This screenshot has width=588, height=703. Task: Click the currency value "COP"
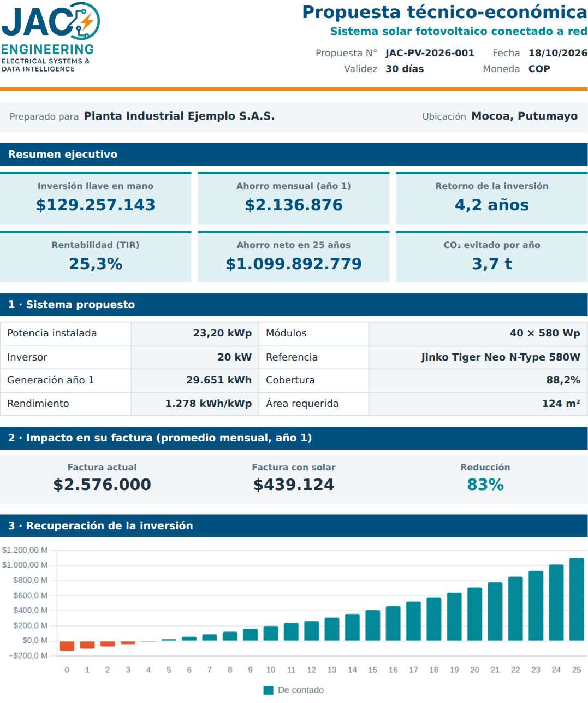(539, 69)
